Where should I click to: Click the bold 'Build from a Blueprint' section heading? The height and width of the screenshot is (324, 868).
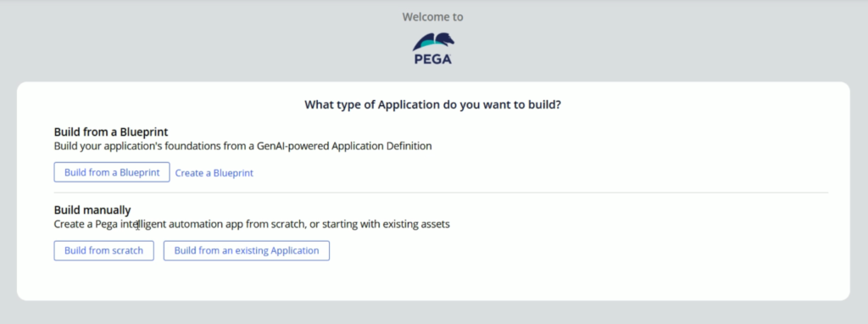(111, 131)
